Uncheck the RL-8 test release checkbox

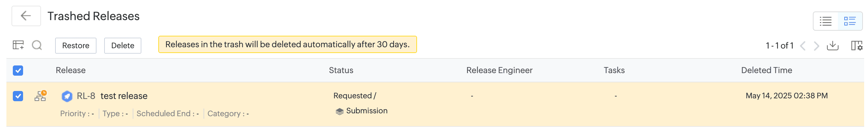coord(18,96)
